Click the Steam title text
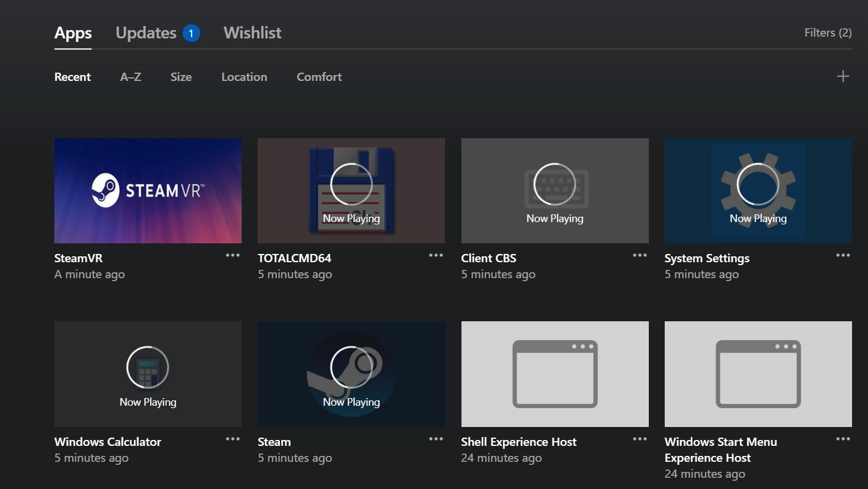The image size is (868, 489). [274, 442]
